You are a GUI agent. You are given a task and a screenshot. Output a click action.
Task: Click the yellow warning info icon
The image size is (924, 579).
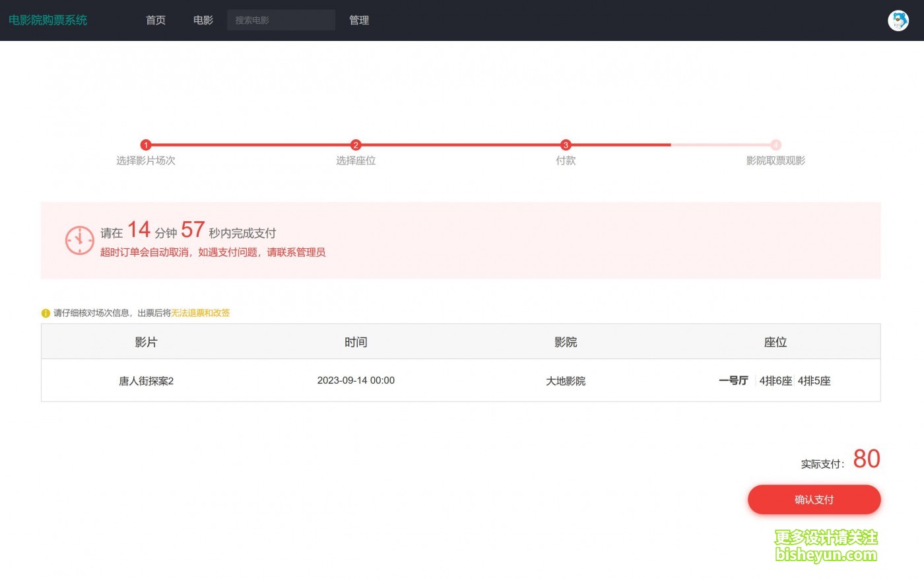coord(46,314)
